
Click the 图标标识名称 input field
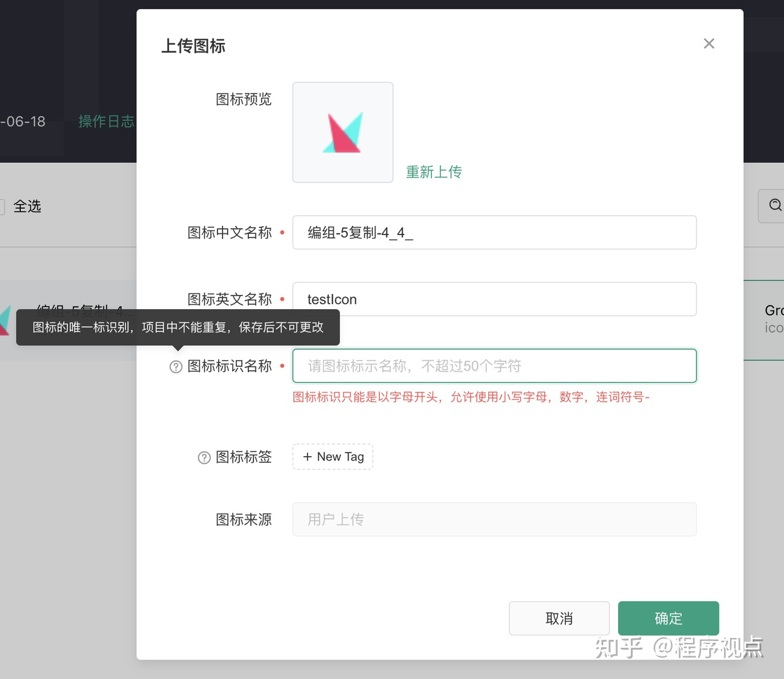(x=494, y=366)
